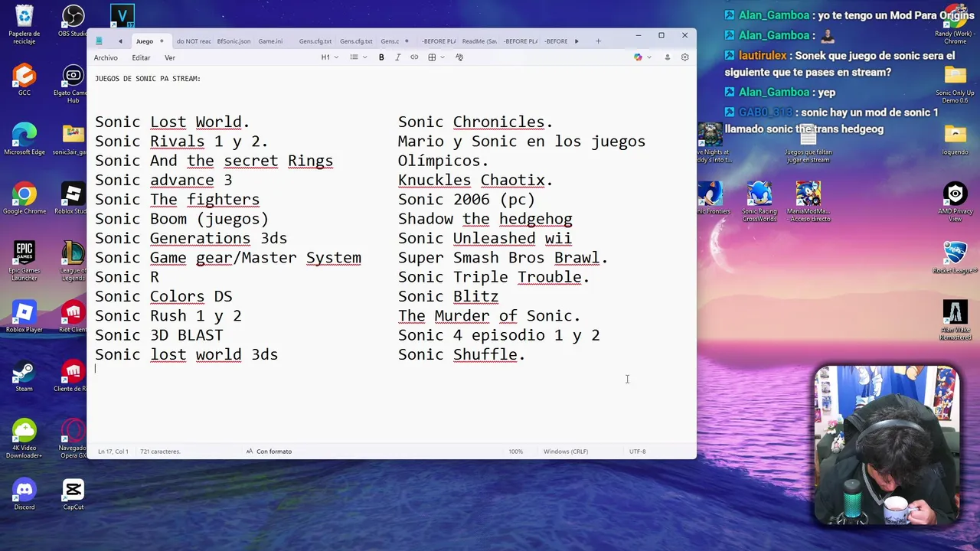
Task: Expand the list style dropdown
Action: [x=358, y=57]
